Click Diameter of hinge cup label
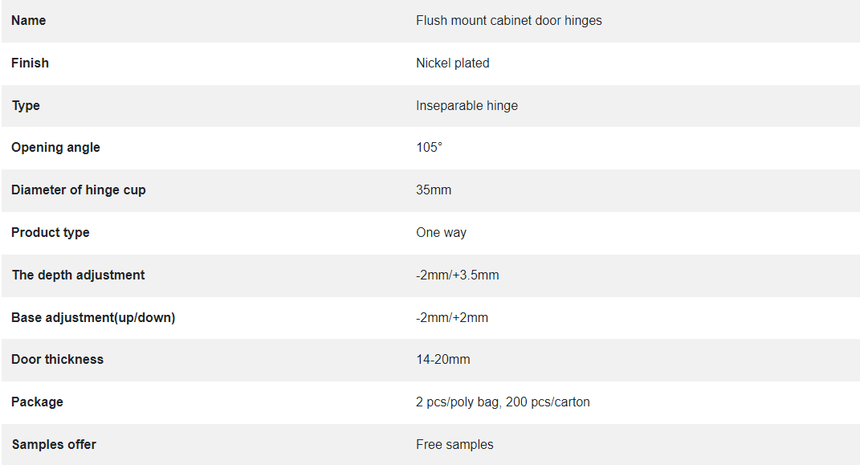 [78, 190]
